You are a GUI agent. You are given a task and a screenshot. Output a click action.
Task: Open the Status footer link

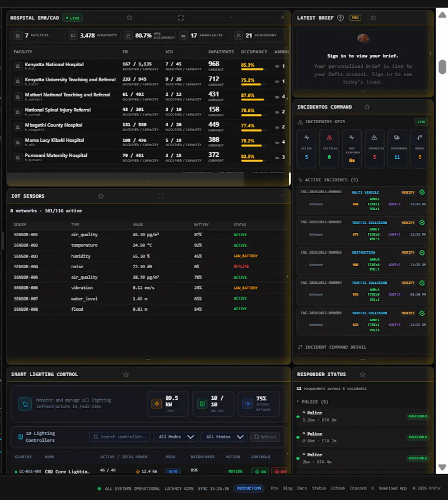pyautogui.click(x=319, y=488)
